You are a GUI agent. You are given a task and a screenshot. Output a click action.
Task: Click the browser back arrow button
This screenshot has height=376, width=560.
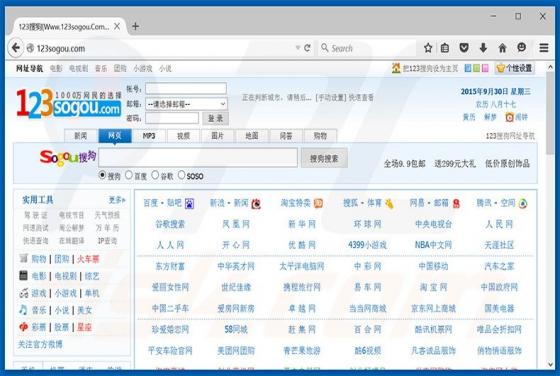[x=16, y=48]
